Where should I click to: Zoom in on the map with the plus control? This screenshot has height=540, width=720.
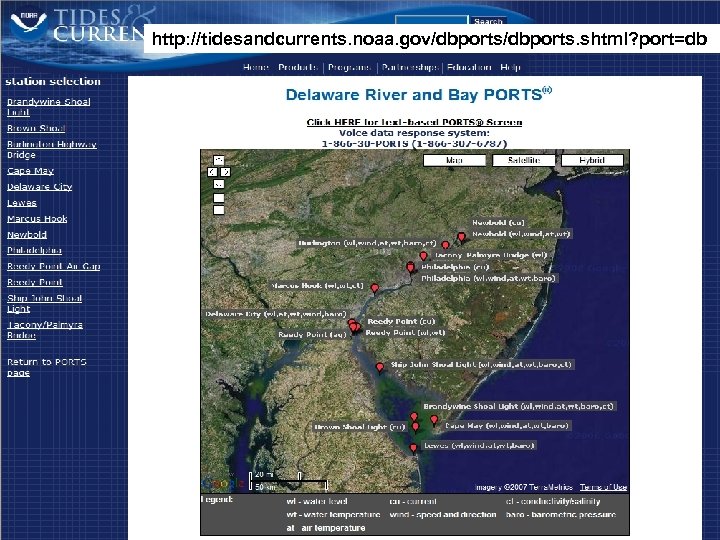(219, 198)
